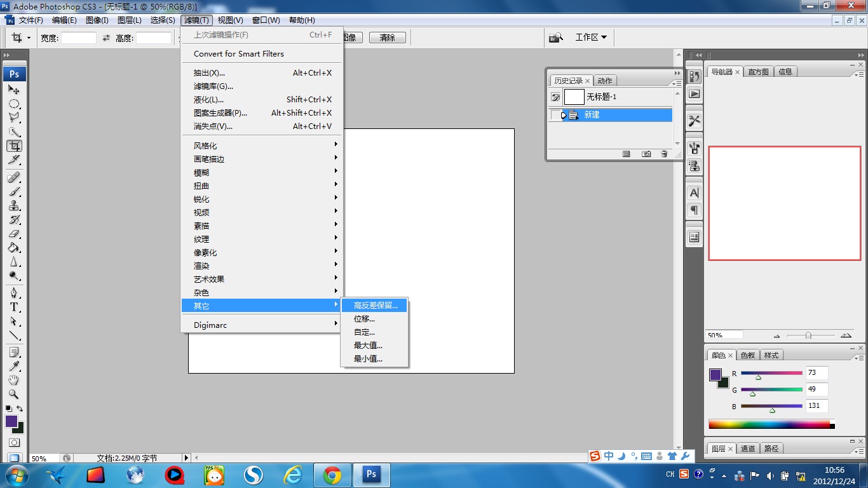Reset default foreground and background colors

pos(9,409)
